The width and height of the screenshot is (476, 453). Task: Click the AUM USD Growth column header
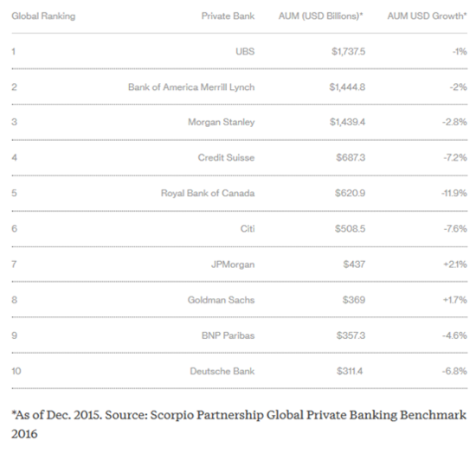tap(427, 16)
